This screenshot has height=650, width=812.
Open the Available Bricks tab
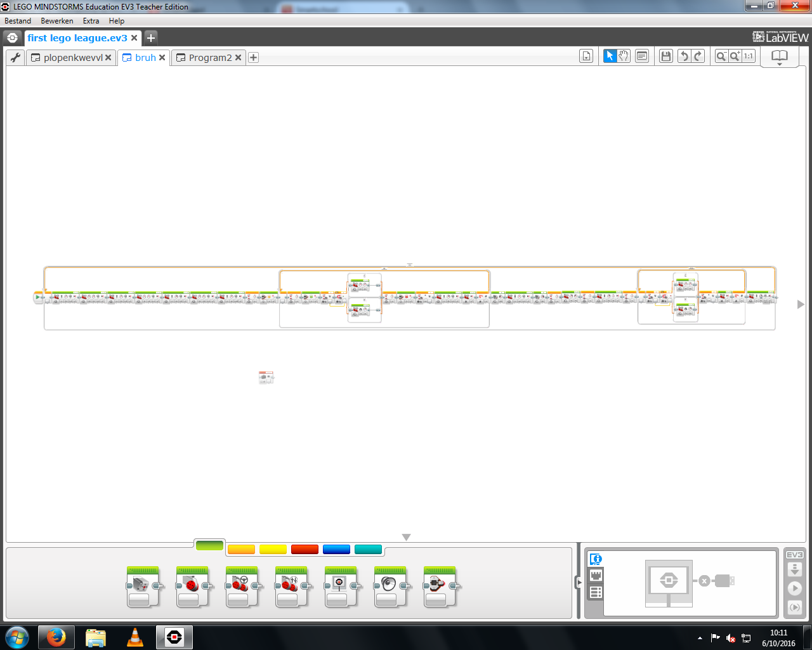[596, 592]
